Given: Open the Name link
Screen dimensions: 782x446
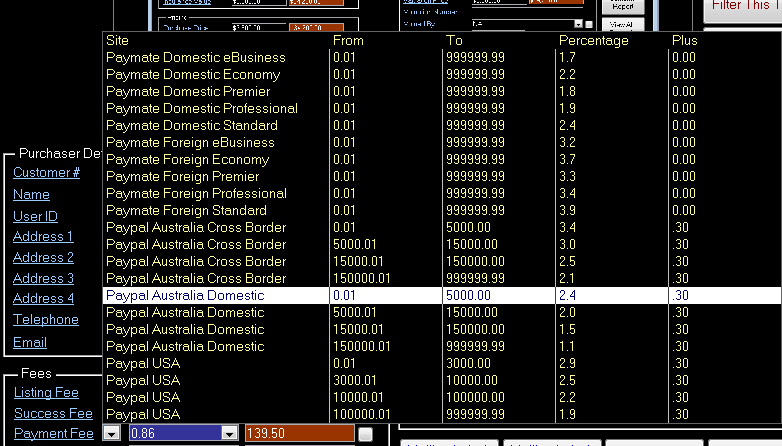Looking at the screenshot, I should coord(31,195).
